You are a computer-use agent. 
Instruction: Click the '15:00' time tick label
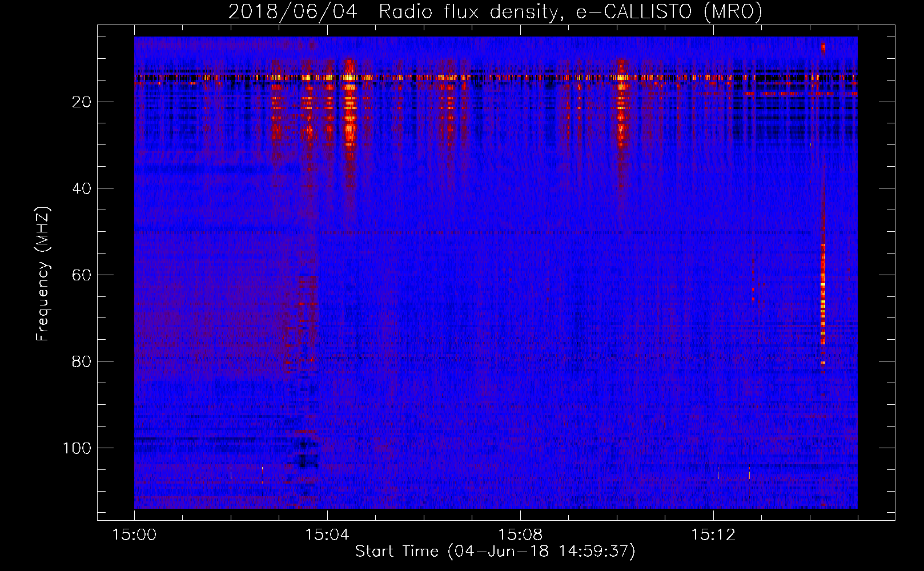click(x=134, y=535)
